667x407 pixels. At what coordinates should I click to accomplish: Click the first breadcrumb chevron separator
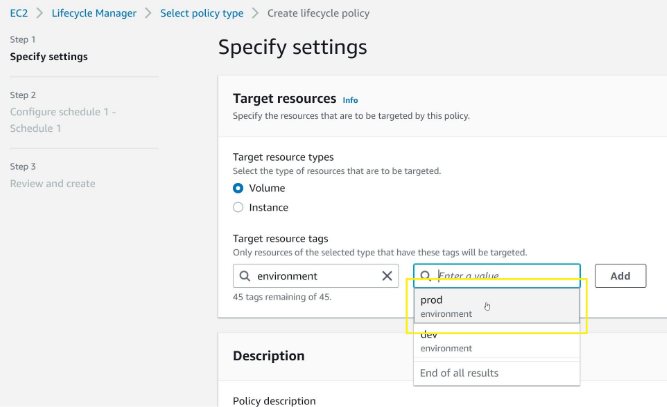coord(39,13)
